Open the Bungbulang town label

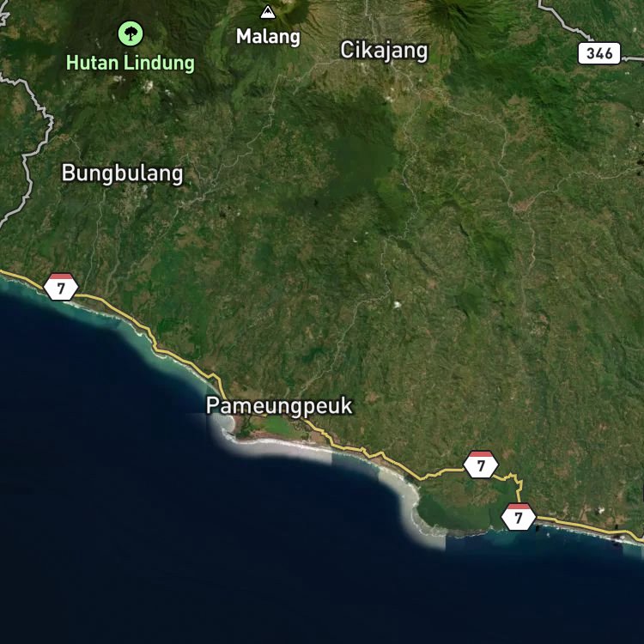click(123, 173)
